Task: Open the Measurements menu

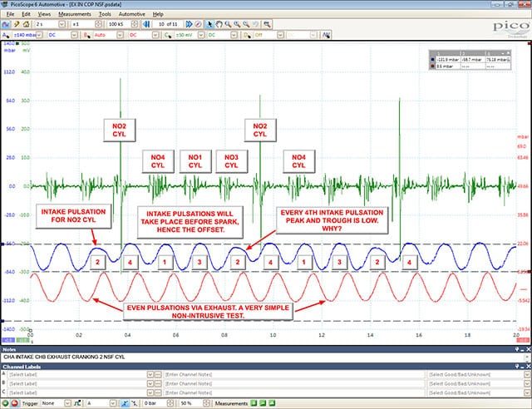Action: tap(75, 14)
